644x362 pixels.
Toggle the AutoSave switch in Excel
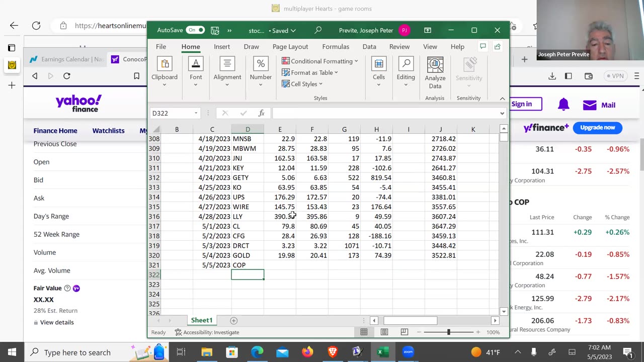coord(195,30)
